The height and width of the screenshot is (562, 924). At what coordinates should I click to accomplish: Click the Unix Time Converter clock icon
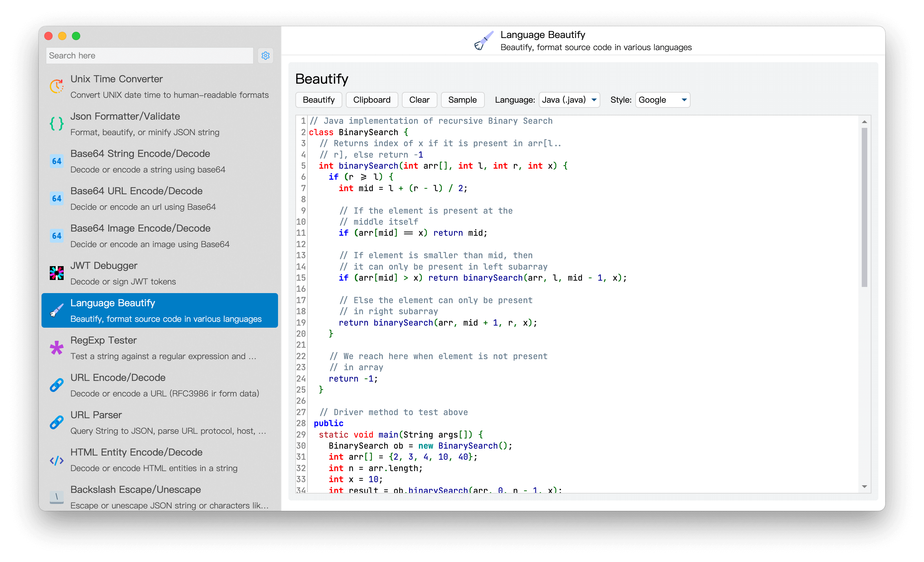pos(57,86)
